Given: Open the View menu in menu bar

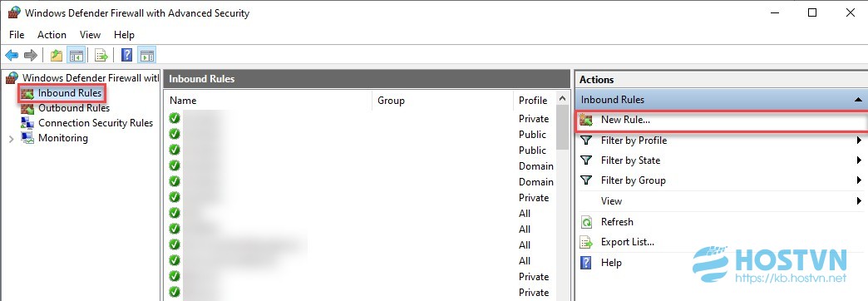Looking at the screenshot, I should pos(91,34).
